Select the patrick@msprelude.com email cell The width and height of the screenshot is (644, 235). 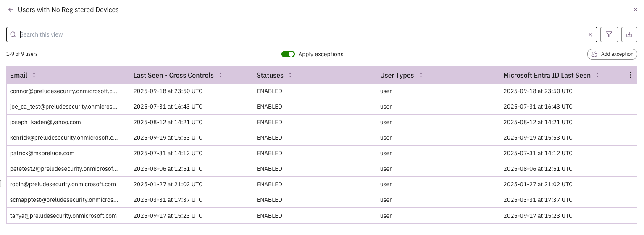click(x=42, y=153)
